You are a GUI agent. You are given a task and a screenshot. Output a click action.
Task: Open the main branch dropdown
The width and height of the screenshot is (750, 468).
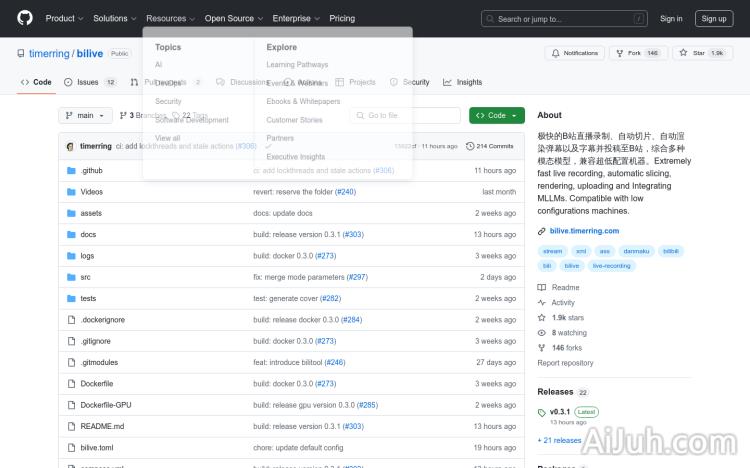tap(85, 115)
